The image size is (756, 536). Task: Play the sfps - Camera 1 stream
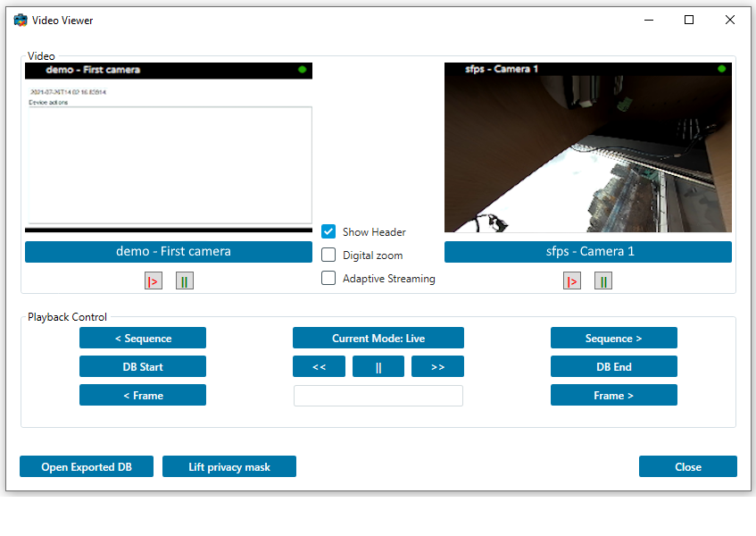(571, 280)
